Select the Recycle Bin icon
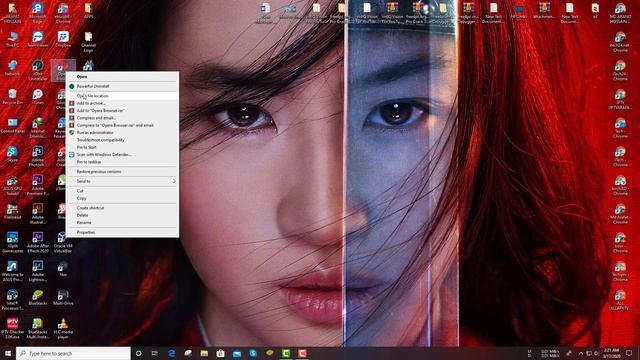This screenshot has width=640, height=360. tap(12, 97)
